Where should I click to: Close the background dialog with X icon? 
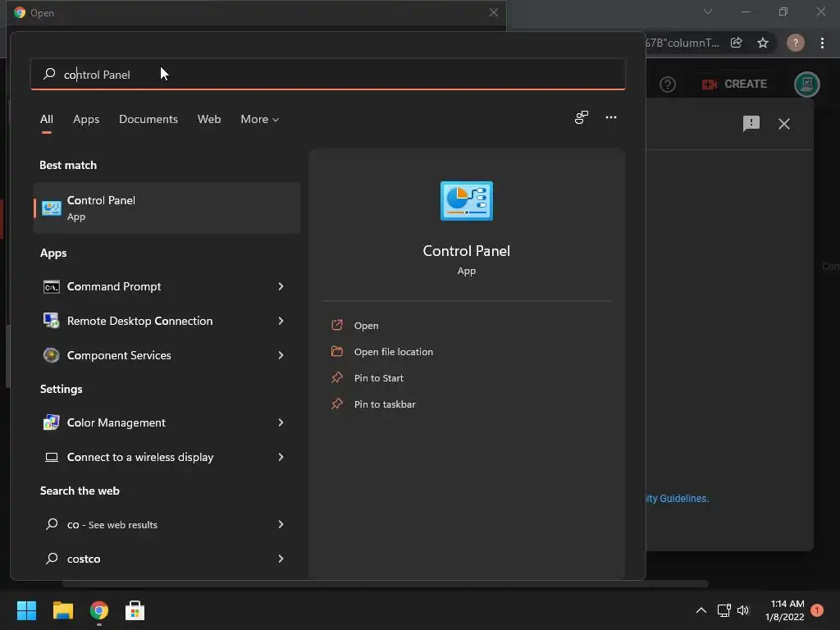(x=783, y=124)
